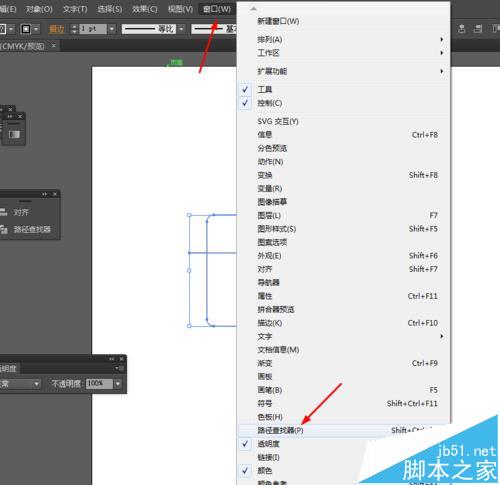Screen dimensions: 500x485
Task: Select 色板(H) menu entry
Action: 343,417
